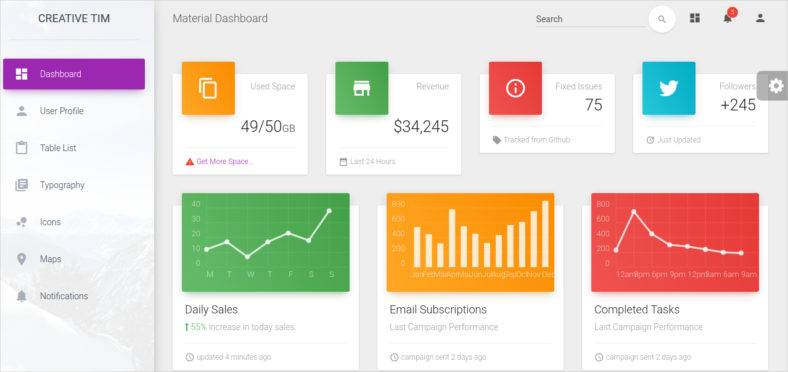Image resolution: width=788 pixels, height=372 pixels.
Task: Click the Email Subscriptions heading
Action: coord(438,310)
